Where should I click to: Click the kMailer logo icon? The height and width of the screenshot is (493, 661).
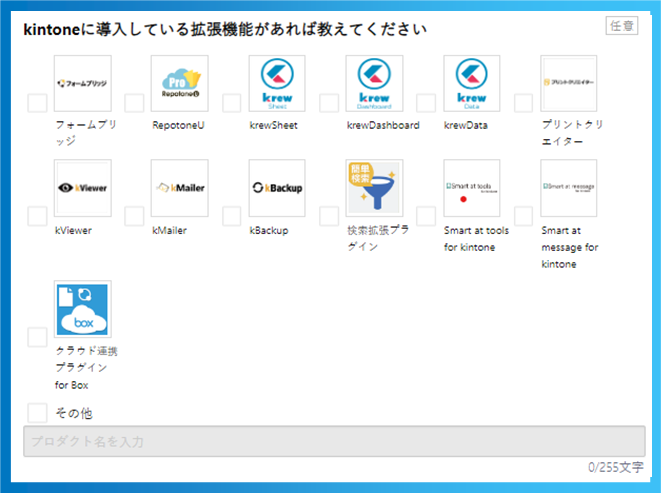pos(180,188)
